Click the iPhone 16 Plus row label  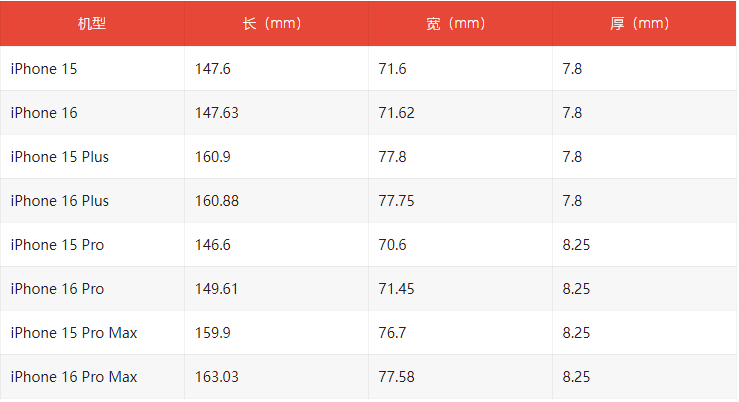[x=60, y=201]
